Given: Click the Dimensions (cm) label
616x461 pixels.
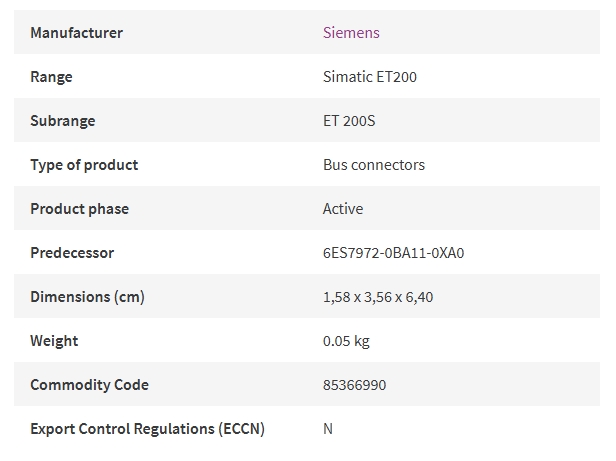Looking at the screenshot, I should (x=88, y=297).
